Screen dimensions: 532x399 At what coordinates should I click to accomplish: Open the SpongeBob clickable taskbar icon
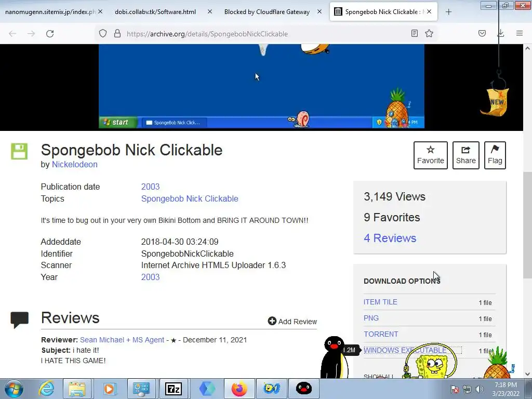click(x=271, y=389)
